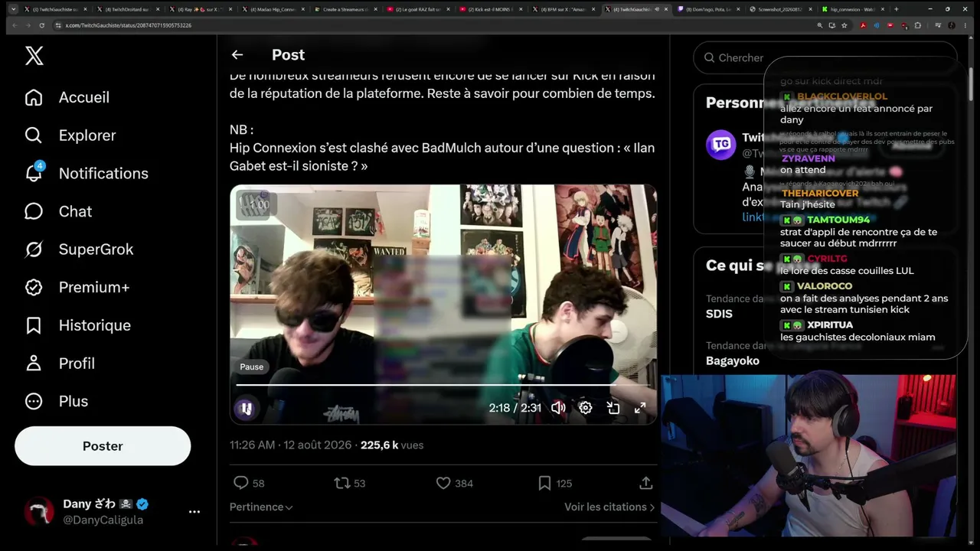Switch to the Madao Hip_Connexion tab
The image size is (980, 551).
[x=272, y=9]
